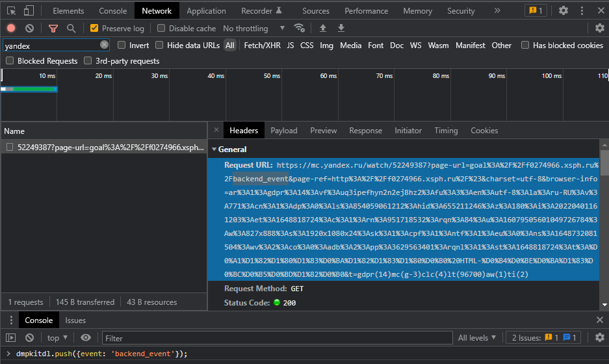609x364 pixels.
Task: Open the Application panel tab
Action: [206, 11]
